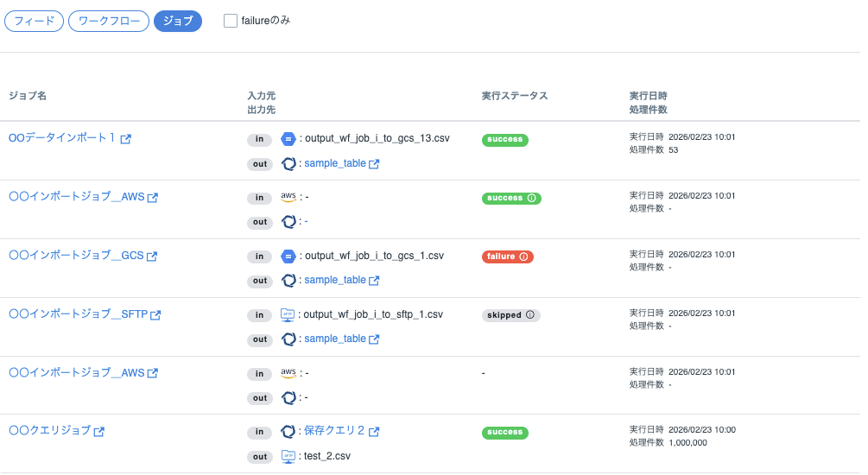Click success badge in OOデータインポート１ row
Screen dimensions: 868x475
(x=505, y=140)
